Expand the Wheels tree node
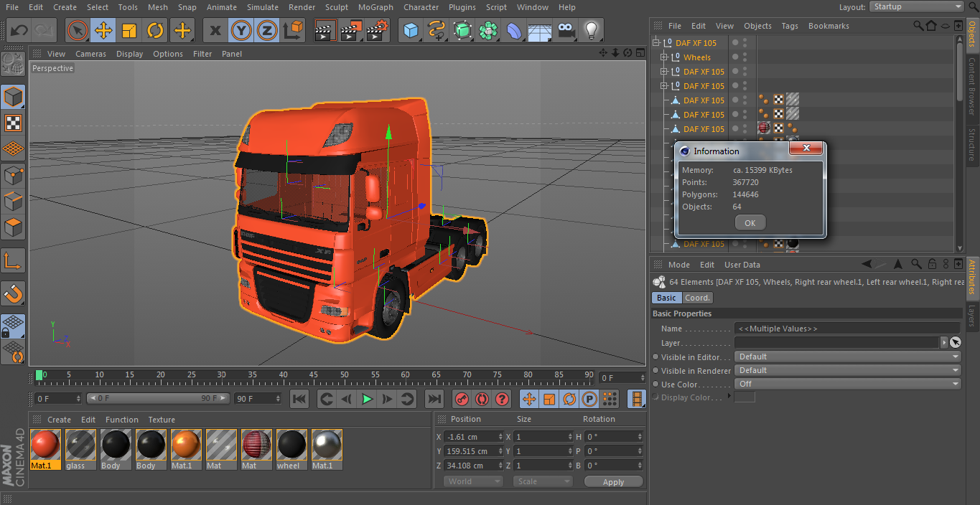980x505 pixels. pos(665,57)
